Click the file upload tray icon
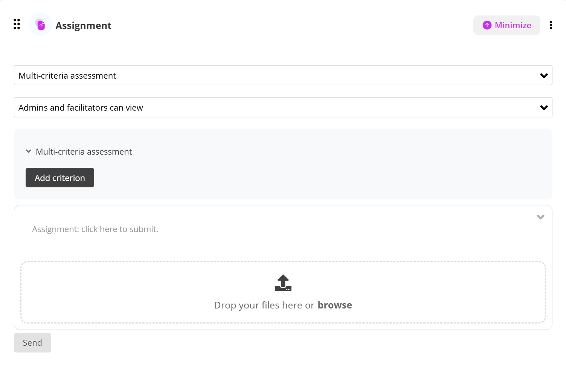 pos(283,283)
